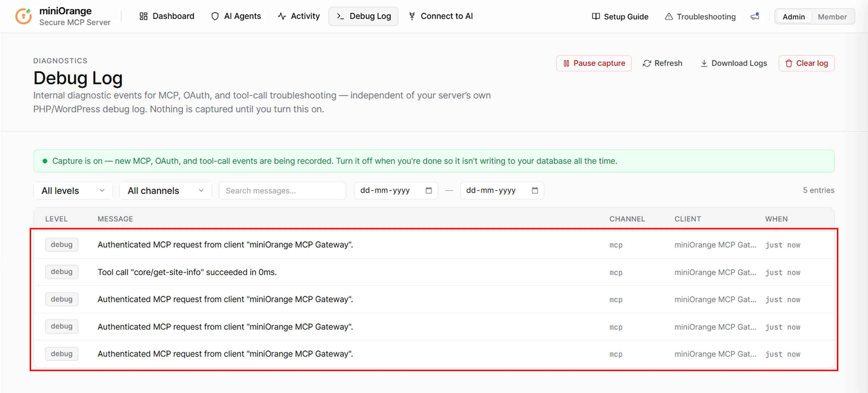868x393 pixels.
Task: Click the LEVEL column header
Action: [56, 219]
